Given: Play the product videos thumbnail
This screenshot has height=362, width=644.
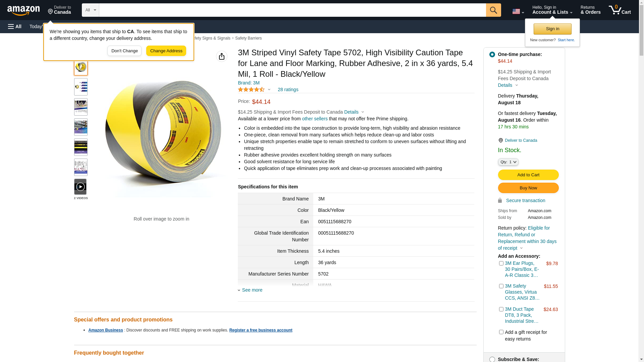Looking at the screenshot, I should click(80, 187).
